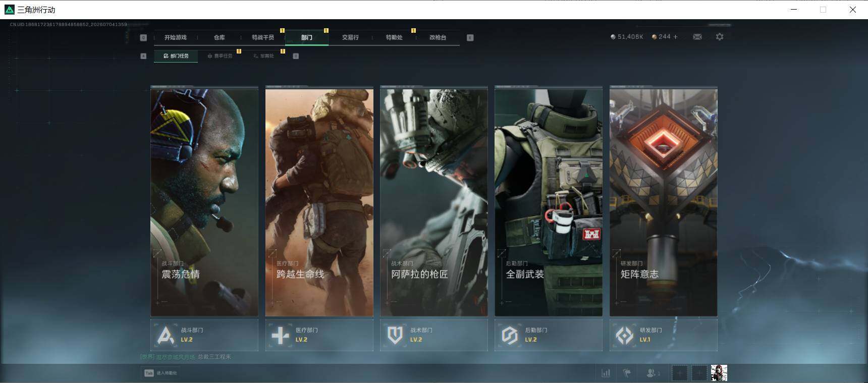Click the player avatar portrait

pyautogui.click(x=719, y=373)
